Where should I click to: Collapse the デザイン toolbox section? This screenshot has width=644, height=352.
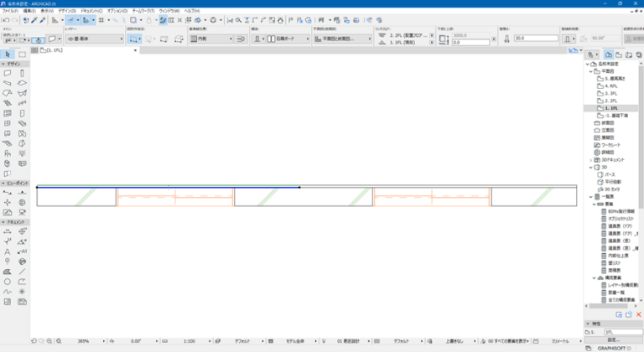pos(3,64)
